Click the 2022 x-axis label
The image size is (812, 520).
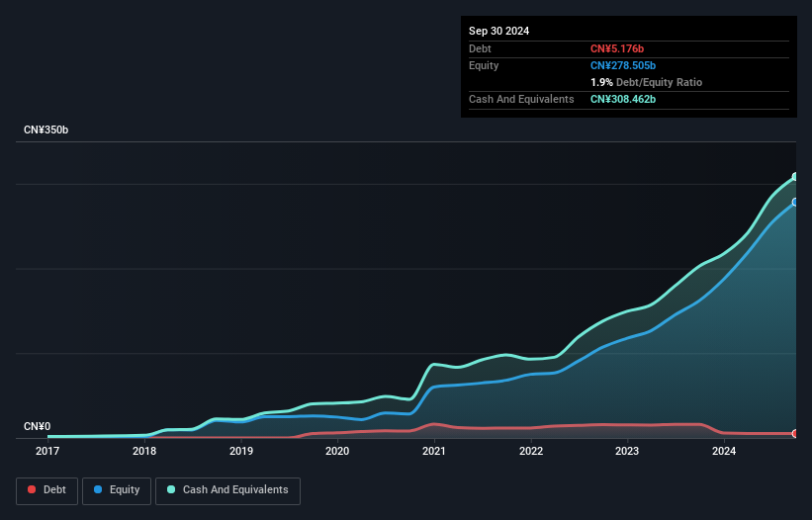(x=531, y=451)
